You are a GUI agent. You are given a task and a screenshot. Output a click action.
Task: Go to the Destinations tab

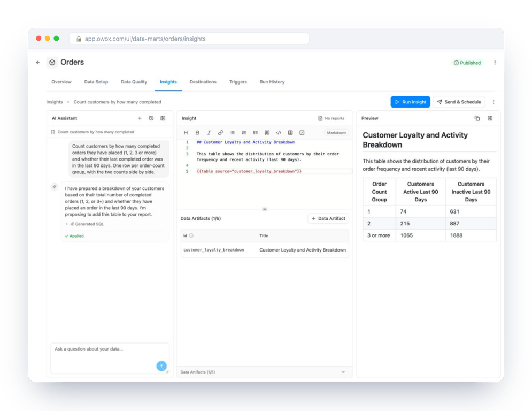pyautogui.click(x=203, y=82)
